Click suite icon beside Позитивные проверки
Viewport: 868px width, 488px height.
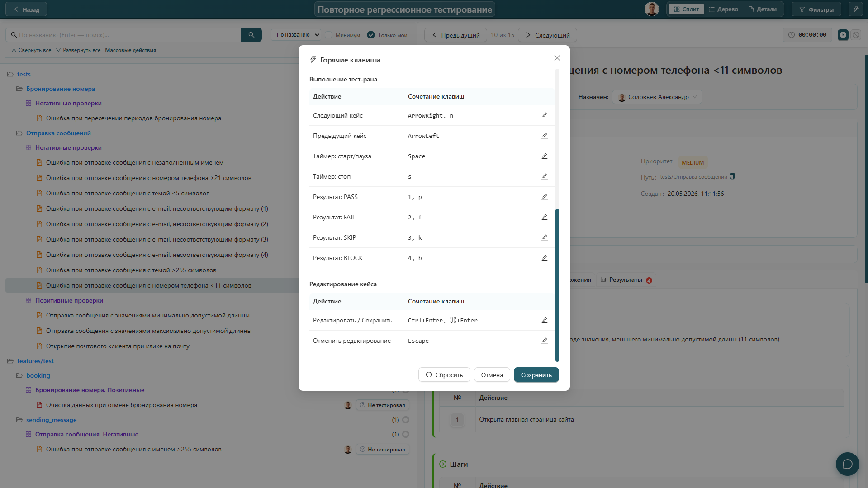(28, 300)
